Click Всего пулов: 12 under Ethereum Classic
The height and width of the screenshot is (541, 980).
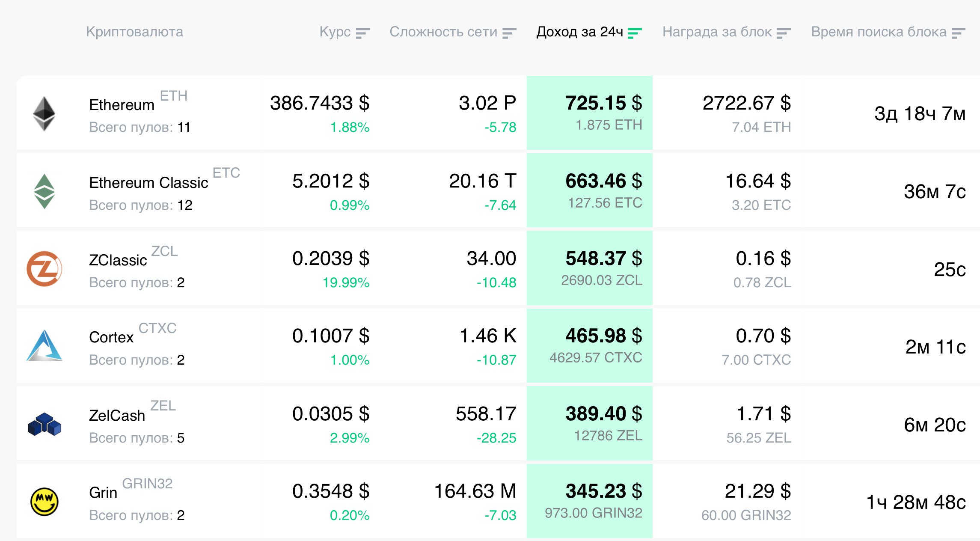click(141, 205)
